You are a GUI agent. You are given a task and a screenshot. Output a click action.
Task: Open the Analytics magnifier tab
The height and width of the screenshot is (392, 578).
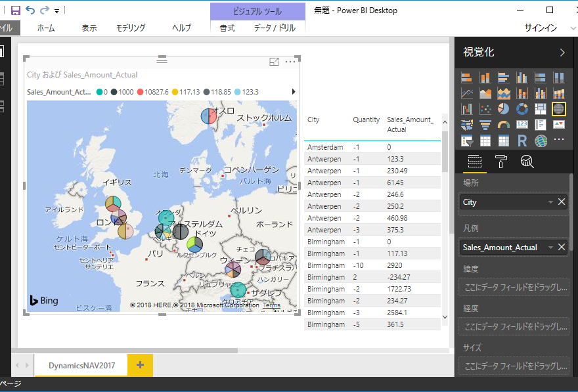(527, 162)
